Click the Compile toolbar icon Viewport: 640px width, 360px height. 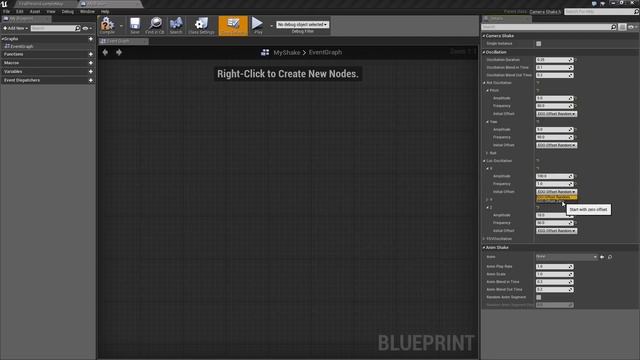click(107, 25)
